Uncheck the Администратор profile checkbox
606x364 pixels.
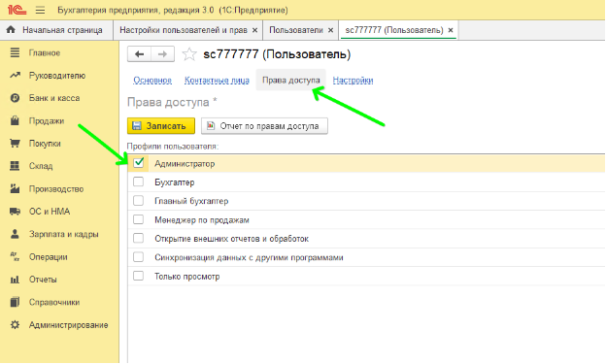click(138, 163)
